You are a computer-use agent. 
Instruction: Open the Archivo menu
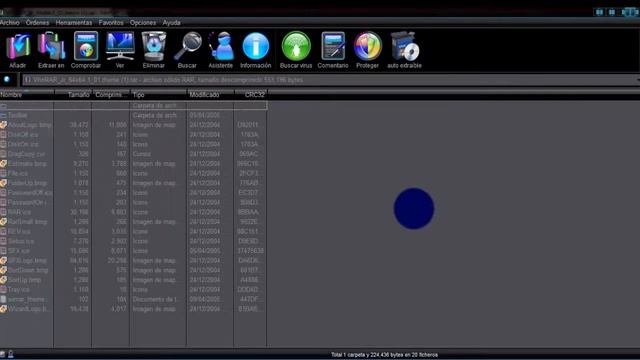point(10,23)
